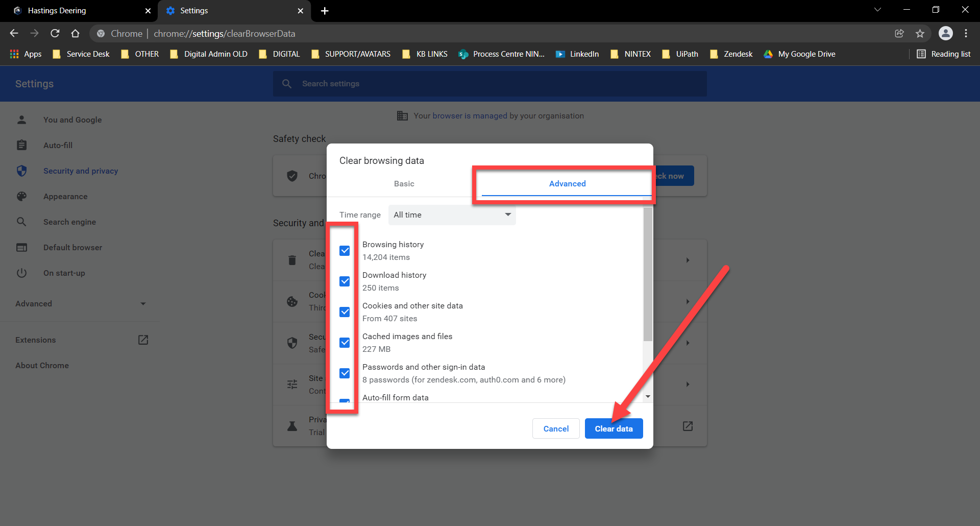Close the Settings tab
Screen dimensions: 980x526
(x=300, y=11)
